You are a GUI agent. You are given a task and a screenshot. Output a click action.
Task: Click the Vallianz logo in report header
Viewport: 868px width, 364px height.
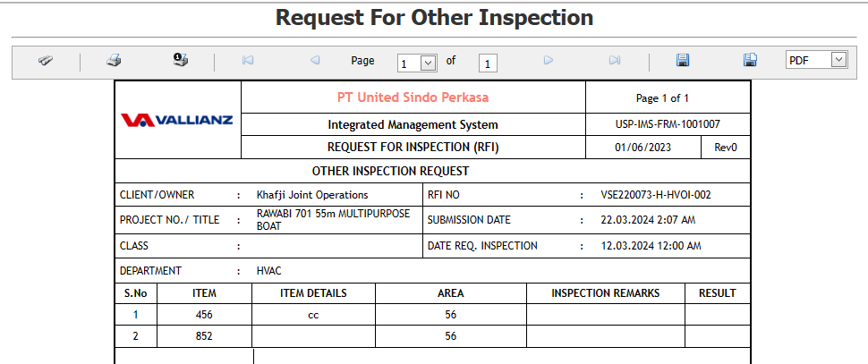point(177,120)
